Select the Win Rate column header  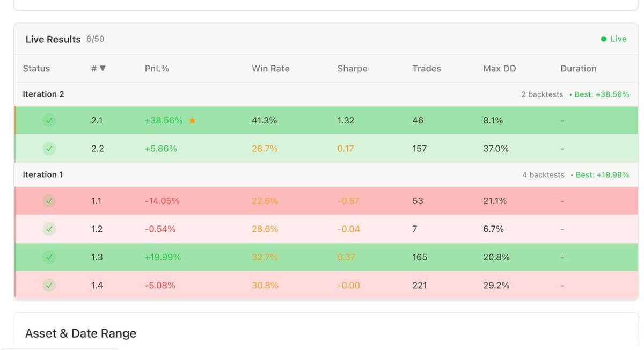(x=270, y=68)
